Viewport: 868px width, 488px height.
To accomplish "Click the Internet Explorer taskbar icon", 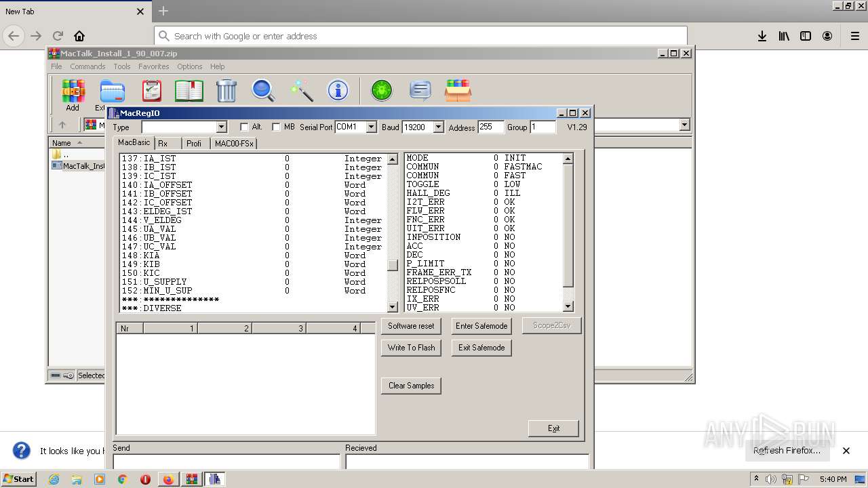I will point(54,479).
